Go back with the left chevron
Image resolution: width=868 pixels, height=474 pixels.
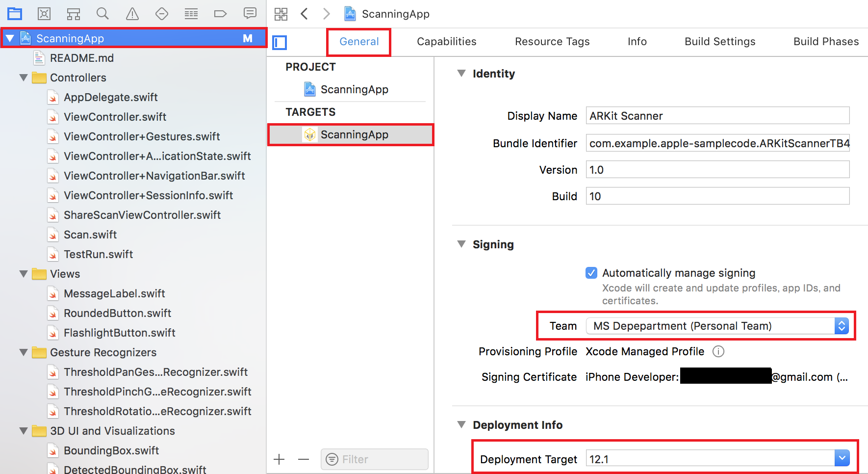pyautogui.click(x=304, y=14)
